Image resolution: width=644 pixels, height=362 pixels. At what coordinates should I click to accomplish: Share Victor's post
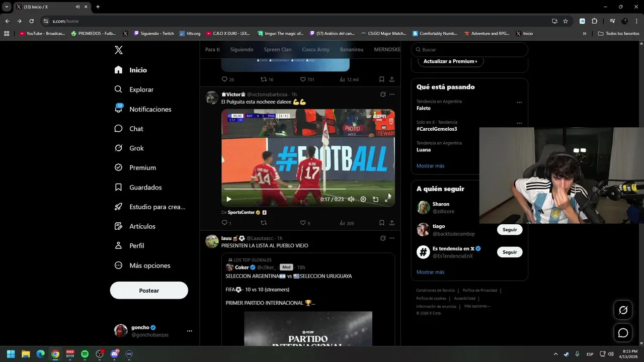(392, 223)
